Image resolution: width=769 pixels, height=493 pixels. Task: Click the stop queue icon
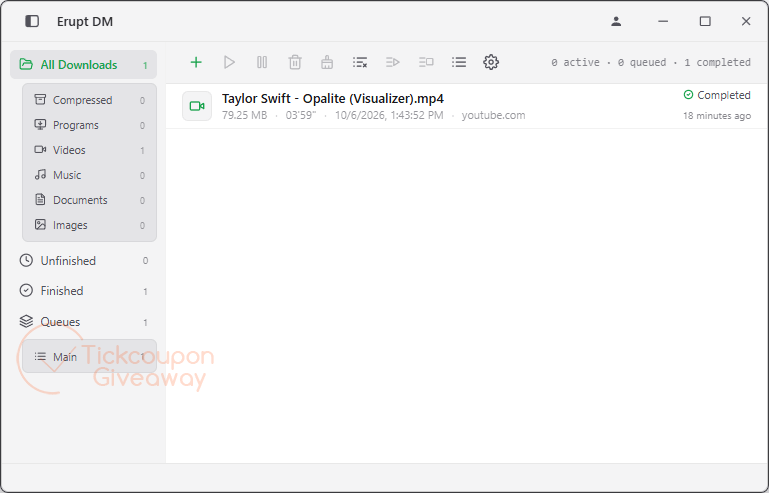(x=426, y=62)
